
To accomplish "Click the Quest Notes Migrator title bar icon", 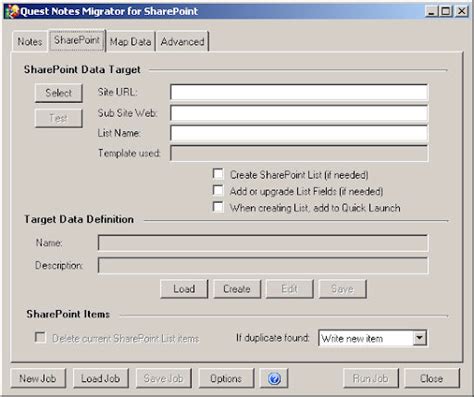I will 12,11.
